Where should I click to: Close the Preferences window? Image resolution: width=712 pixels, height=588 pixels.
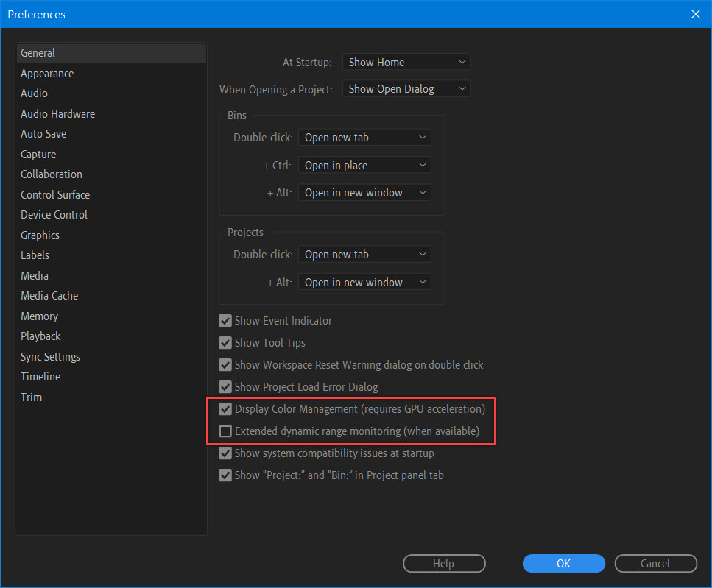[695, 14]
